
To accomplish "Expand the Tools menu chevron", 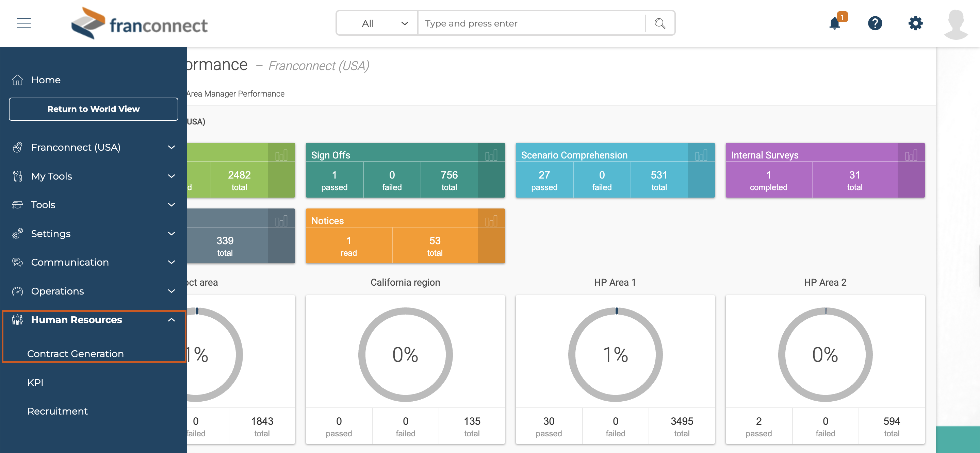I will point(171,205).
